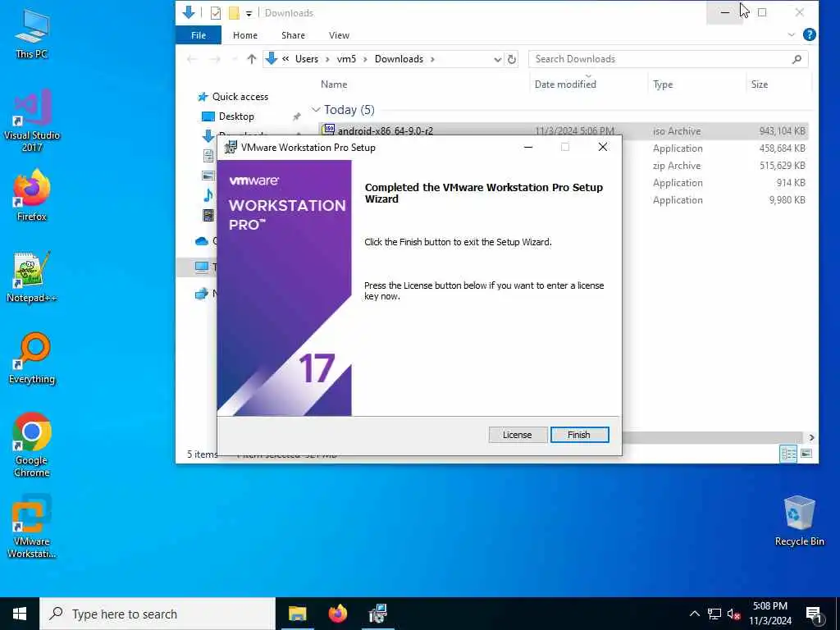Viewport: 840px width, 630px height.
Task: Click the 943,104 KB size cell
Action: tap(782, 130)
